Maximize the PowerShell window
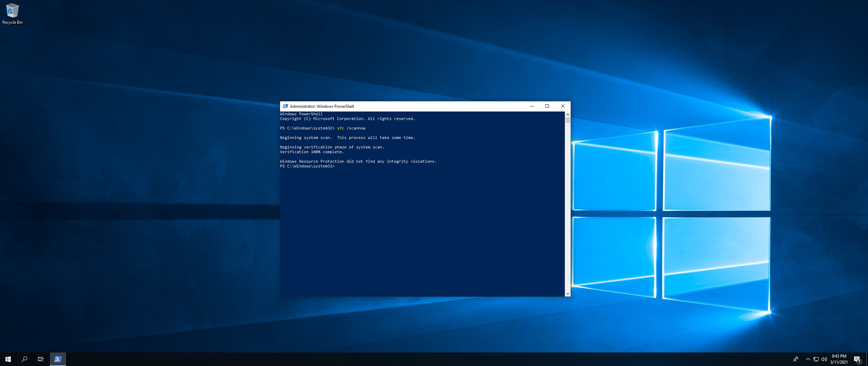The height and width of the screenshot is (366, 868). coord(547,106)
